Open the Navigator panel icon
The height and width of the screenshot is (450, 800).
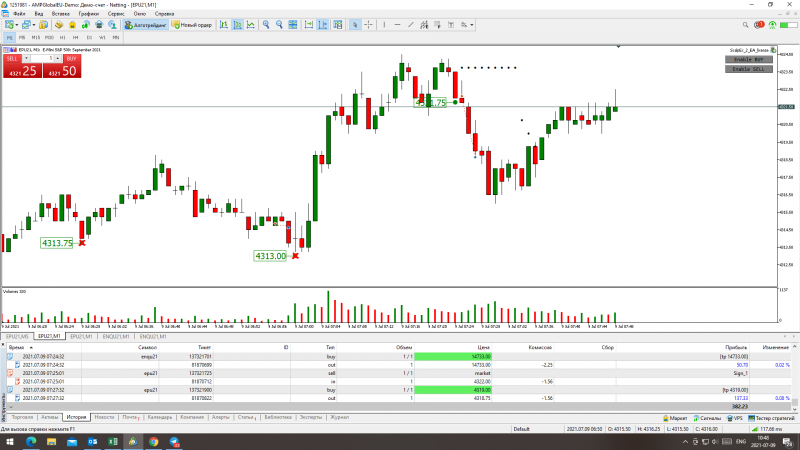click(86, 24)
